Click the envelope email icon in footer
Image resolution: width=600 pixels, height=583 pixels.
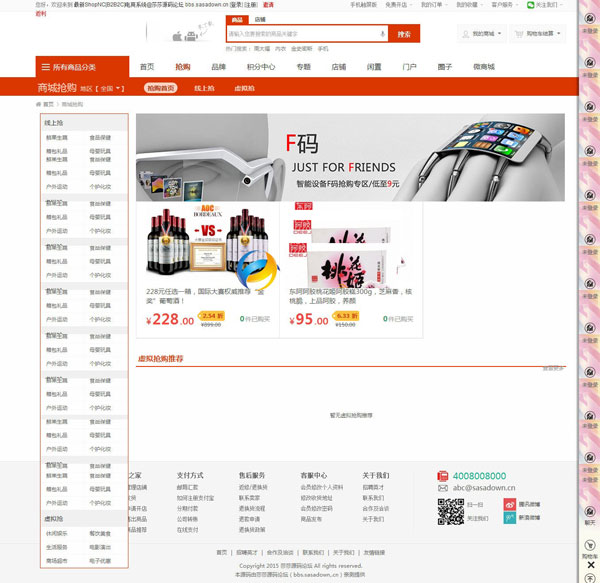pyautogui.click(x=443, y=488)
